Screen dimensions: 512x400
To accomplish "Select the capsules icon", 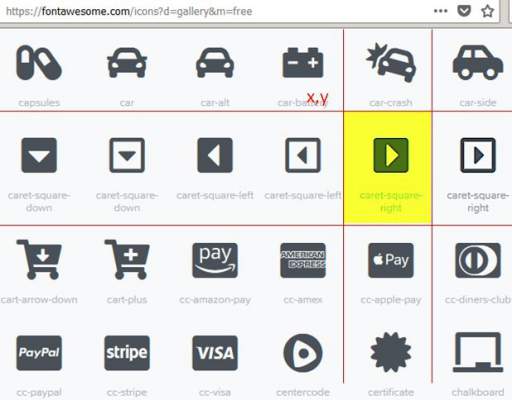I will pos(39,63).
